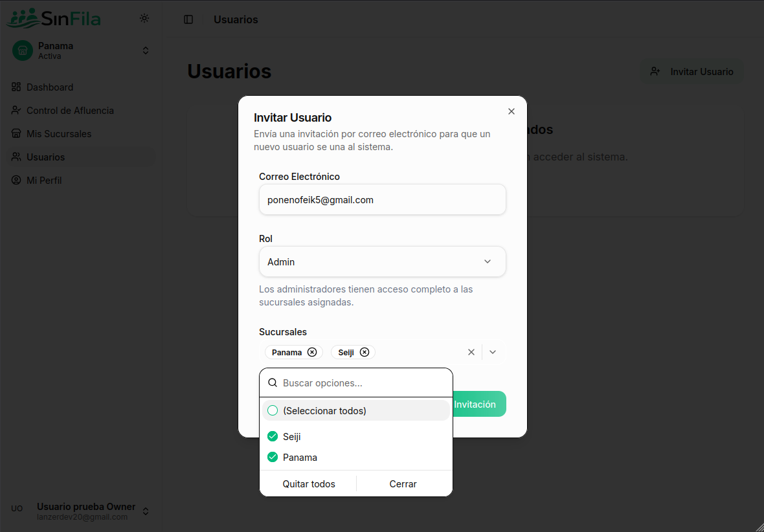Click Cerrar to close the options list
The image size is (764, 532).
403,483
